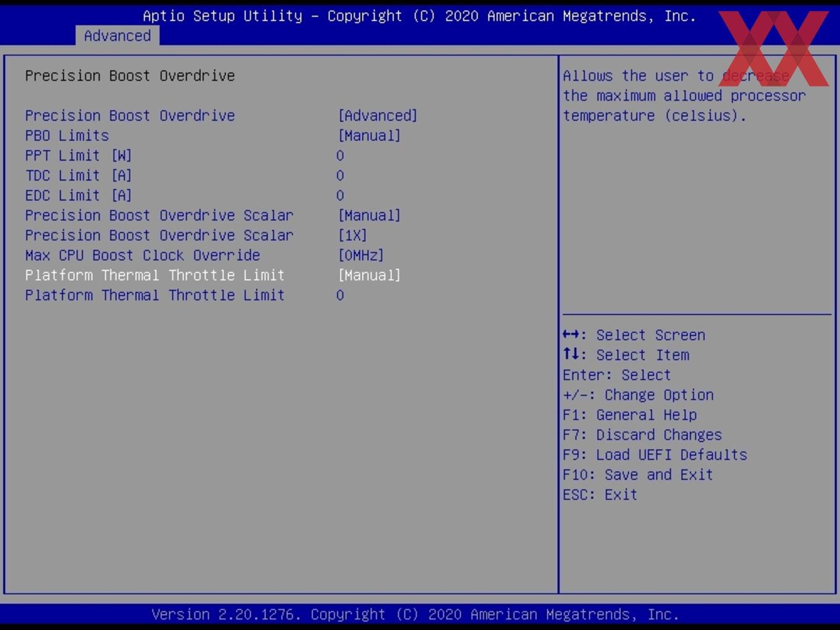Select the EDC Limit [A] value field
The image size is (840, 630).
click(340, 195)
